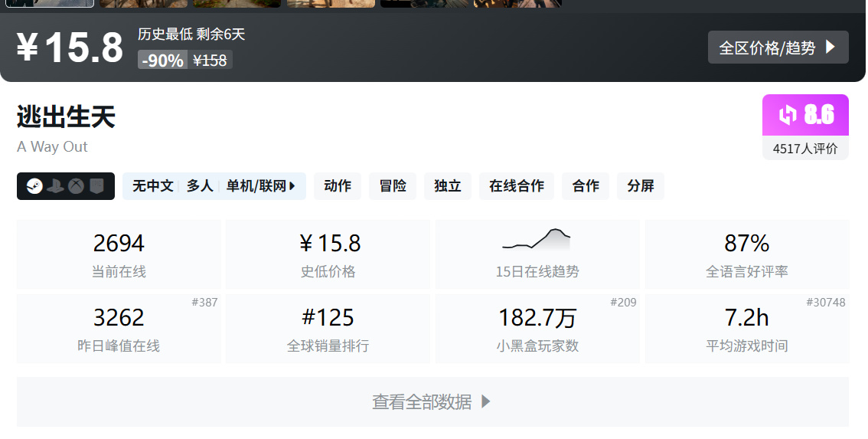The height and width of the screenshot is (439, 868).
Task: Click the #30748 rank label
Action: pos(826,302)
